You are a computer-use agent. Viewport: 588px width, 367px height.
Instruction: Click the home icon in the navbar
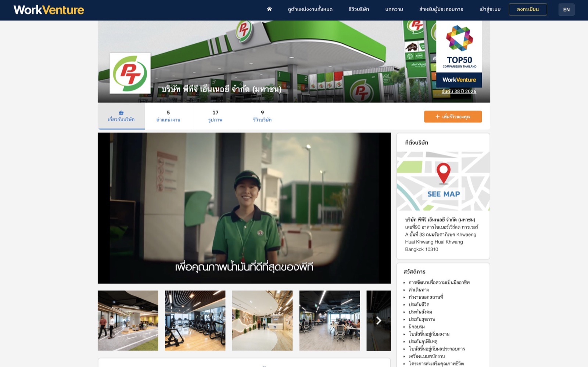coord(269,9)
